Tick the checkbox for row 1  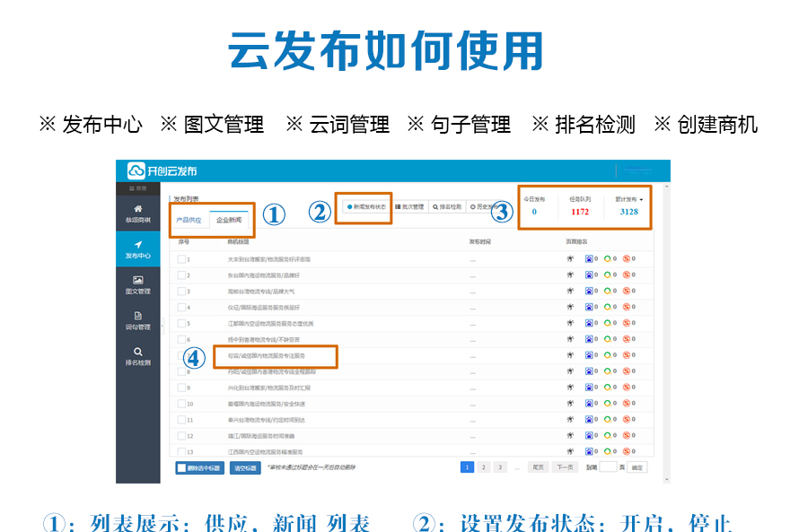(x=181, y=259)
